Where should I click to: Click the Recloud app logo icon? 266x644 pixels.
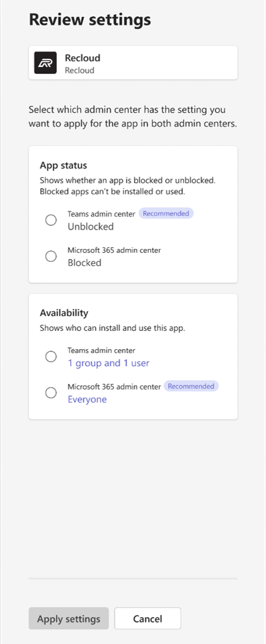[x=45, y=63]
